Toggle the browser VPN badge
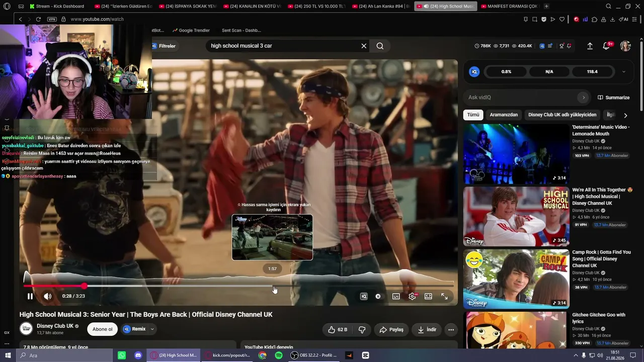The width and height of the screenshot is (644, 362). (x=52, y=19)
